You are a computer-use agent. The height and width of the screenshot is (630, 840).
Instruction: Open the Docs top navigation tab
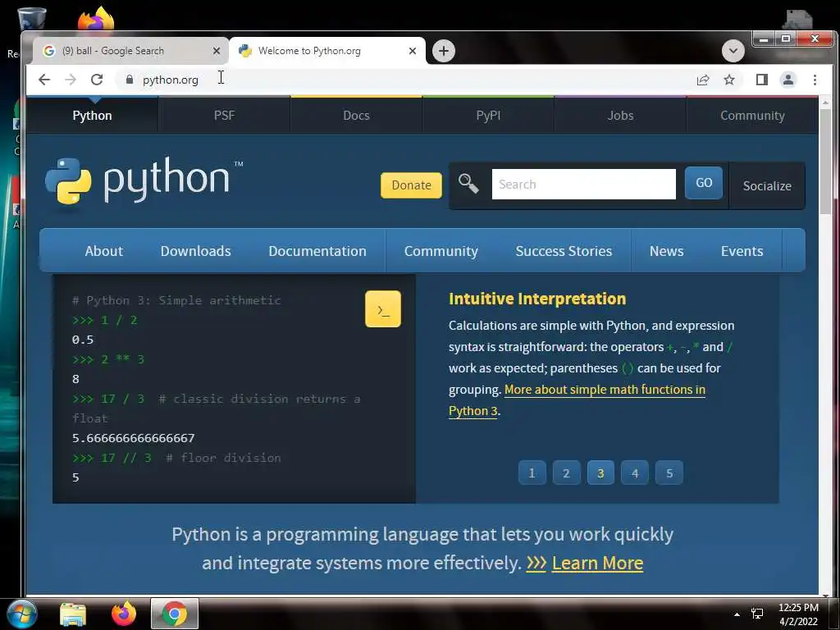[x=356, y=115]
